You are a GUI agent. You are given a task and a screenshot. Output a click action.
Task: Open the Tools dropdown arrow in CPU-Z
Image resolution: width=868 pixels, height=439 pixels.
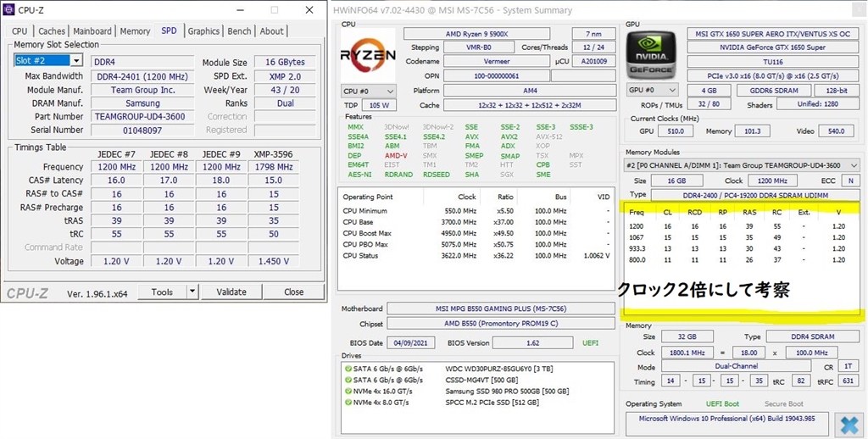pos(192,292)
